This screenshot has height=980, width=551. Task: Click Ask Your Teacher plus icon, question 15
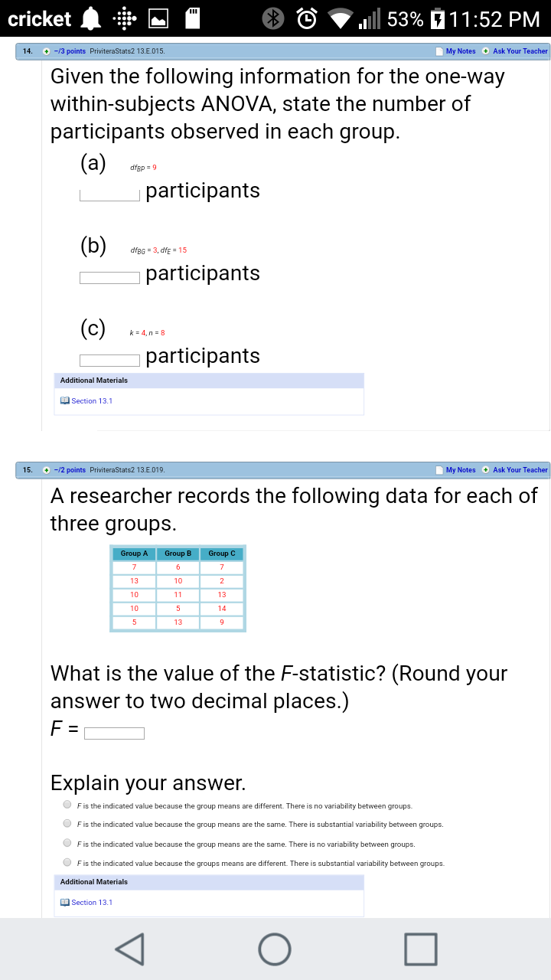pos(486,470)
